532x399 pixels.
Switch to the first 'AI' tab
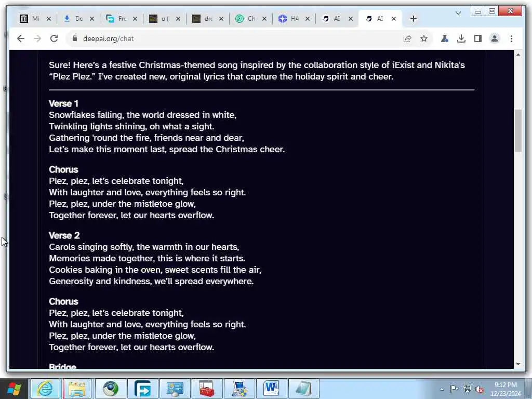333,19
